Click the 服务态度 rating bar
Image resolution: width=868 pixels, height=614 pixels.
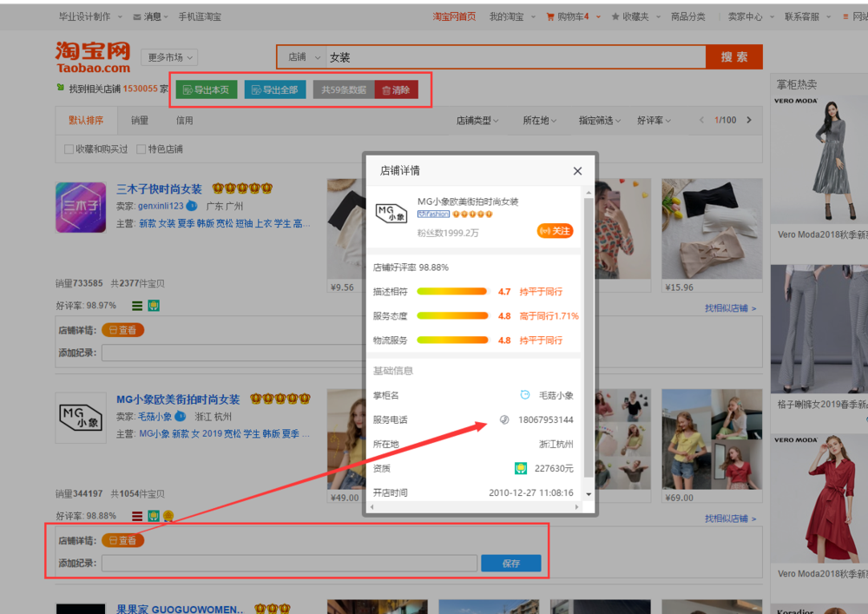(451, 315)
